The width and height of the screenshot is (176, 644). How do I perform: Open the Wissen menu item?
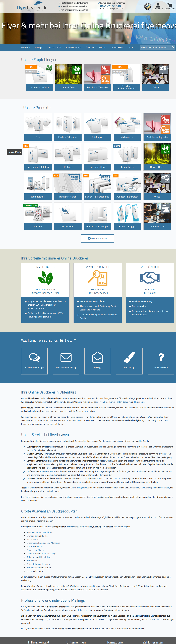point(102,47)
